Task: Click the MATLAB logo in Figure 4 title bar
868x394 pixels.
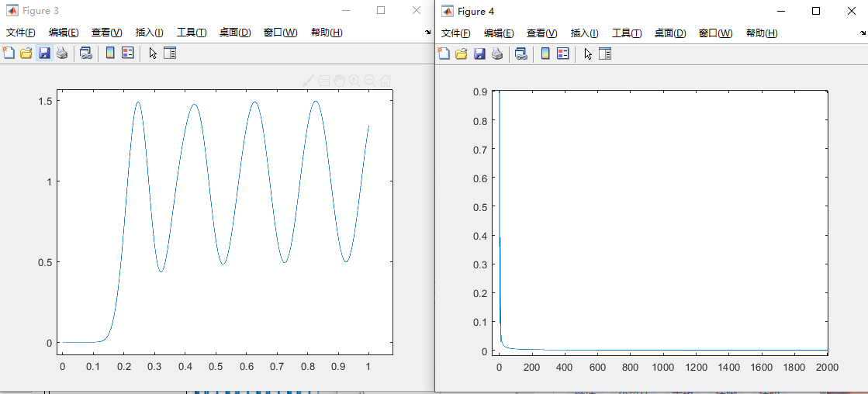Action: click(447, 11)
